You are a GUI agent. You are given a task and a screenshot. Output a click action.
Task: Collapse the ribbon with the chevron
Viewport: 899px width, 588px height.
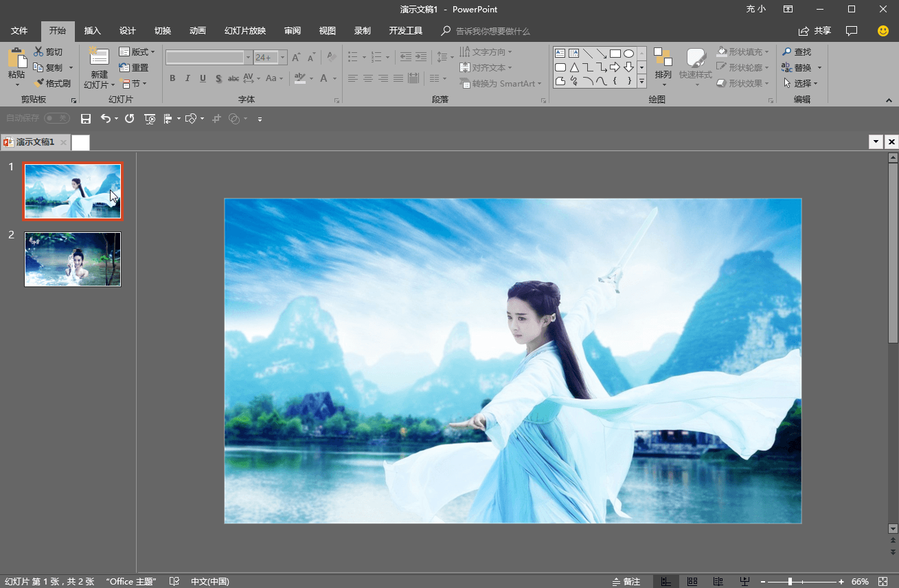coord(889,100)
